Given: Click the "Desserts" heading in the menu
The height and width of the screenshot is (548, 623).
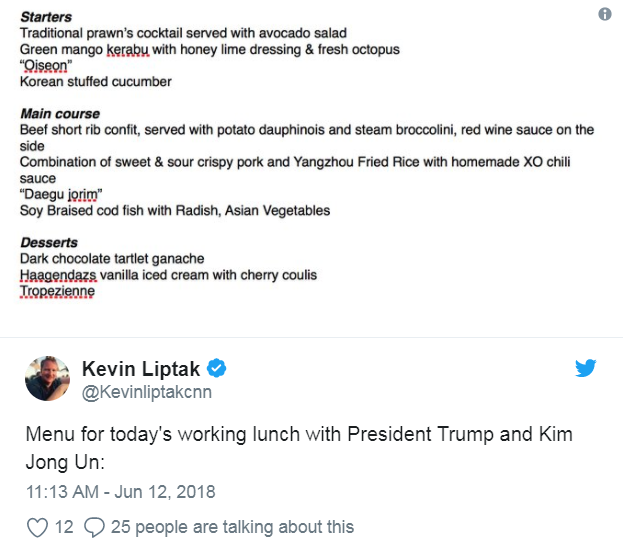Looking at the screenshot, I should click(49, 243).
